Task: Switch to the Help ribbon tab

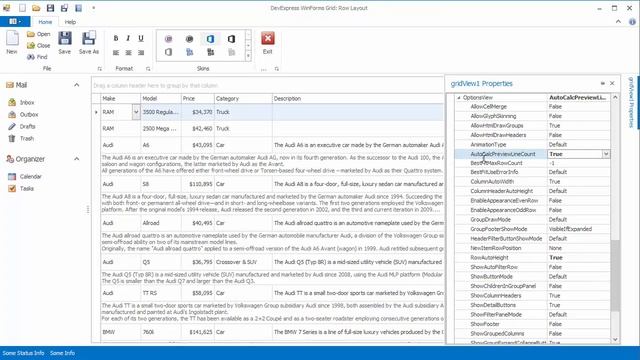Action: (70, 22)
